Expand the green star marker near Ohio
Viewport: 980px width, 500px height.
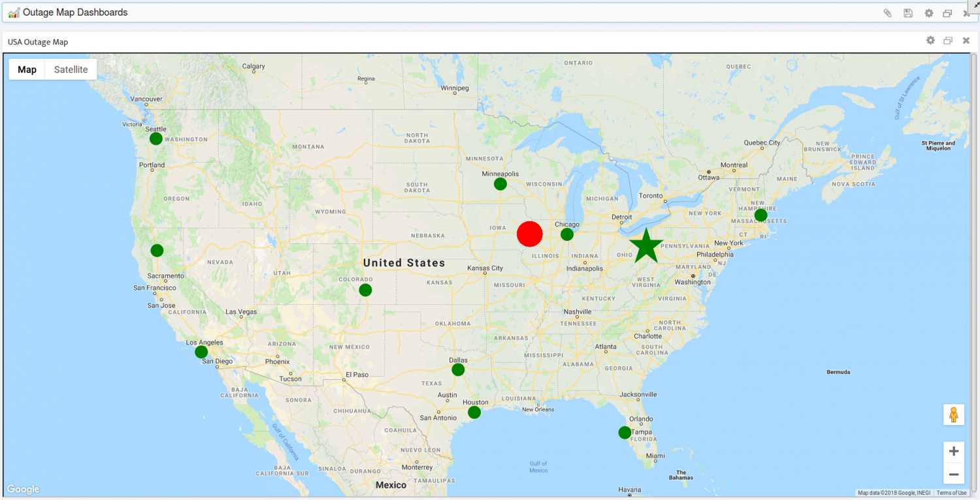click(646, 246)
